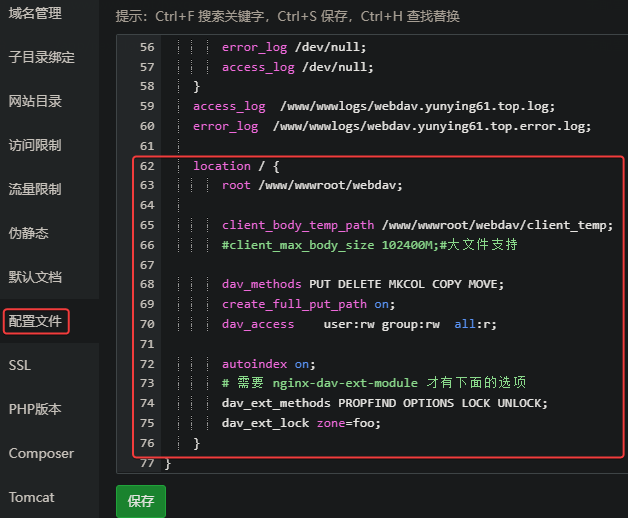Place cursor on 'autoindex on;' line

click(269, 363)
